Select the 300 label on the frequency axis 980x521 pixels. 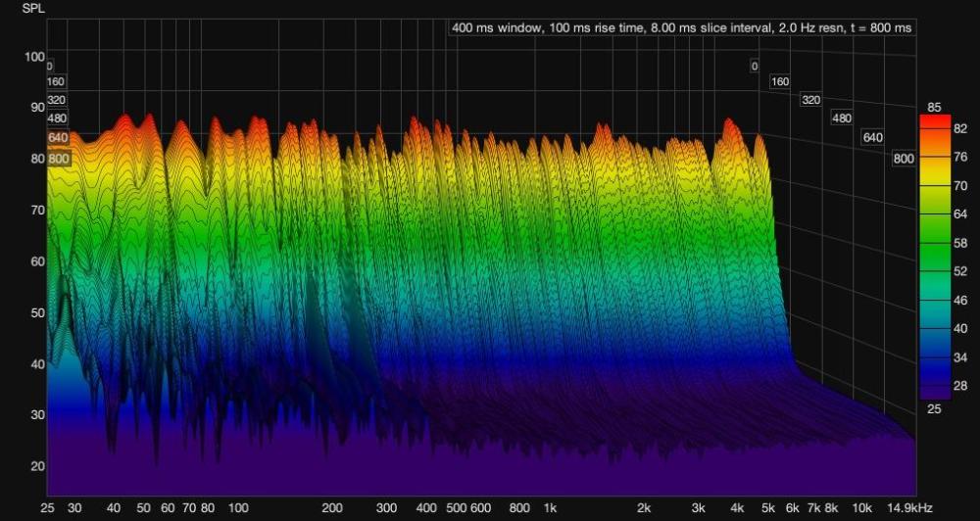[387, 508]
